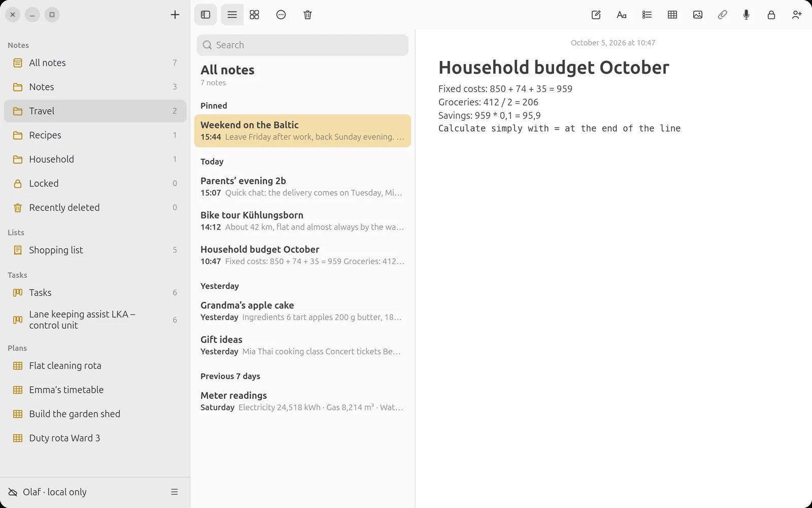Lock the current note

click(771, 15)
